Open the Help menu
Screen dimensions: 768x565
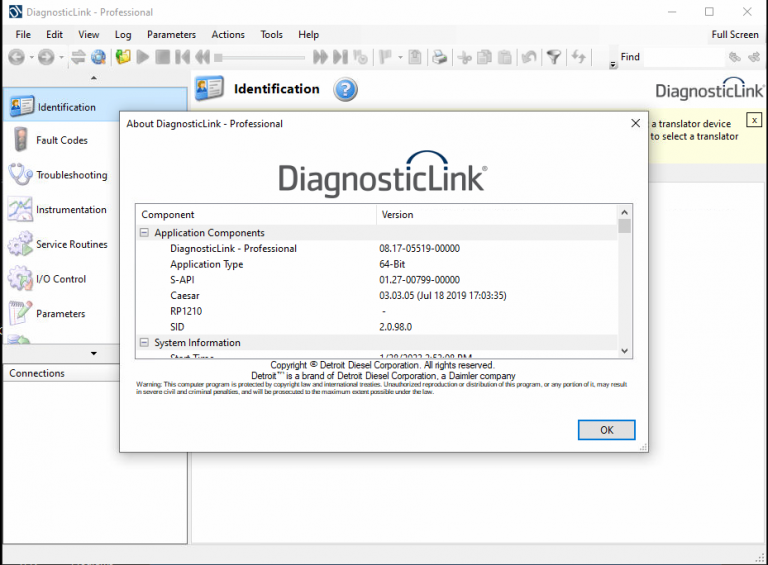point(309,35)
